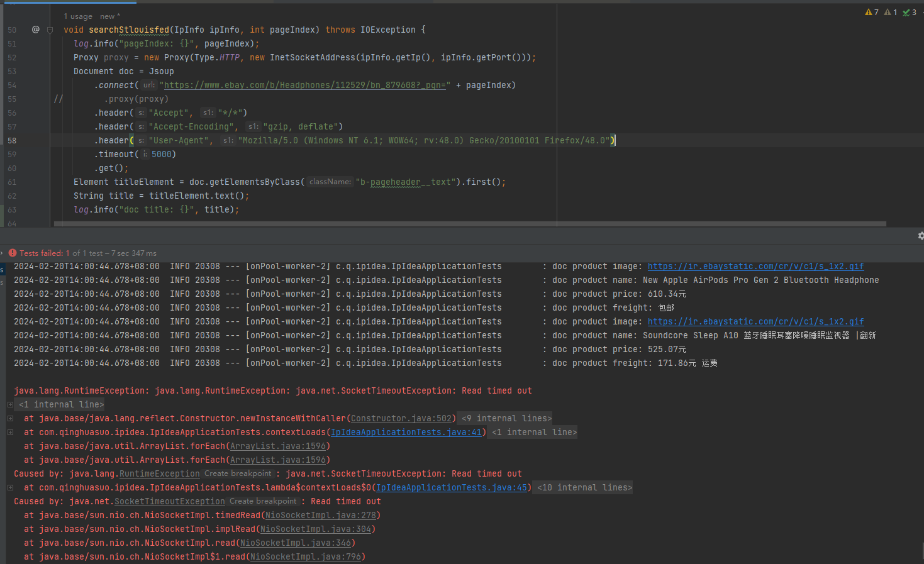Open the ebay.com Headphones URL in the code

pos(304,85)
